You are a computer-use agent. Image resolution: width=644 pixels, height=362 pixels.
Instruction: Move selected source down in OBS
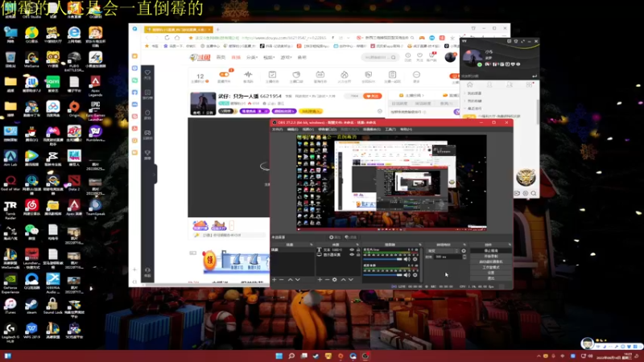(x=351, y=279)
